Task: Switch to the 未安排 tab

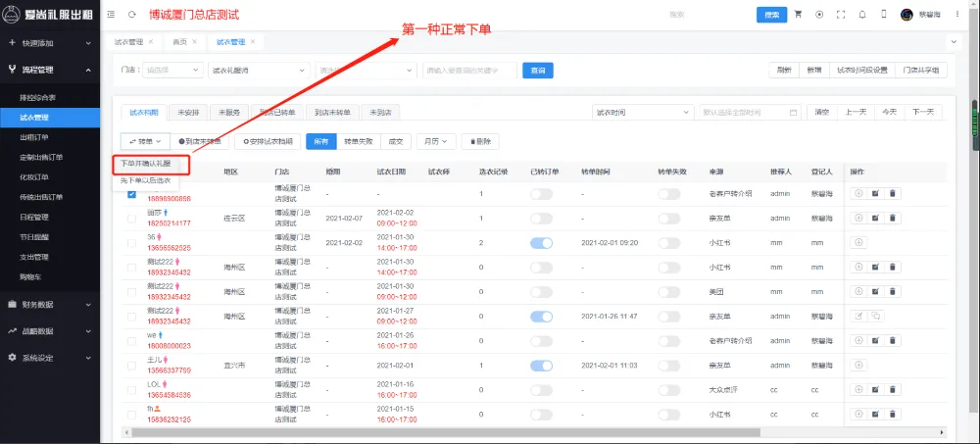Action: tap(188, 112)
